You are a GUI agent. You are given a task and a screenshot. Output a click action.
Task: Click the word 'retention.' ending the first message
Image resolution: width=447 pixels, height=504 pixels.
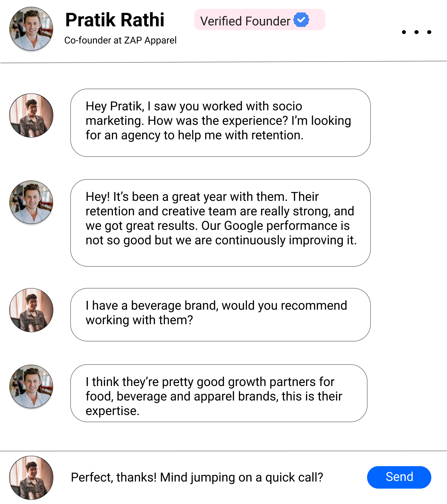(x=277, y=135)
